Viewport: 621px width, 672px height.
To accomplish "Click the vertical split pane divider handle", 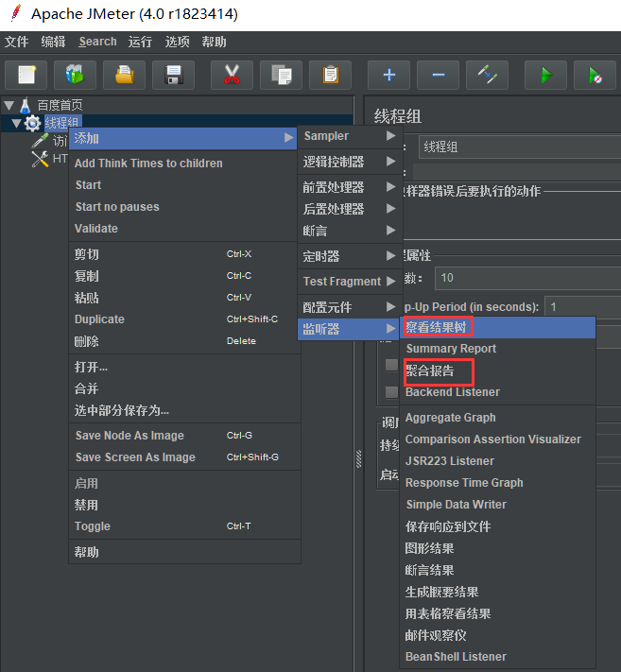I will (359, 459).
